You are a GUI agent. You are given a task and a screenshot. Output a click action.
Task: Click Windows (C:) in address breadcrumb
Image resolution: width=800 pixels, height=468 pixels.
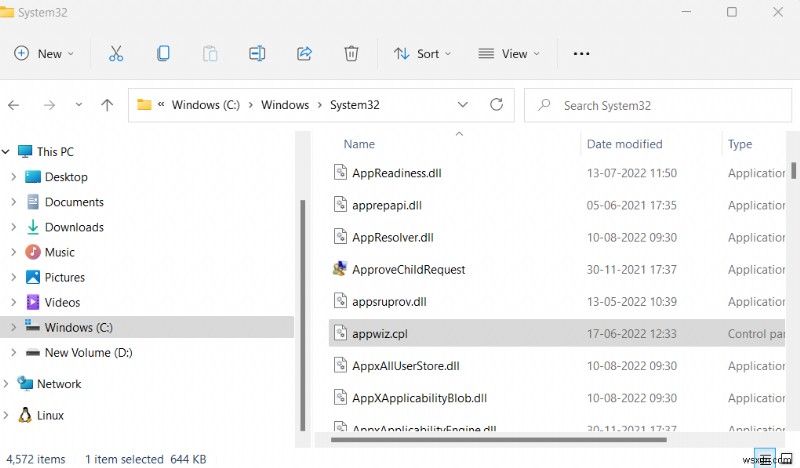click(206, 105)
